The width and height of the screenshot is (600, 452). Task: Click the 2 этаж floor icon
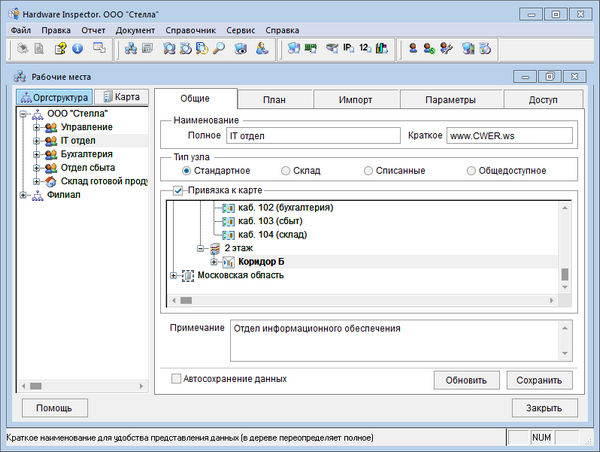pyautogui.click(x=213, y=248)
